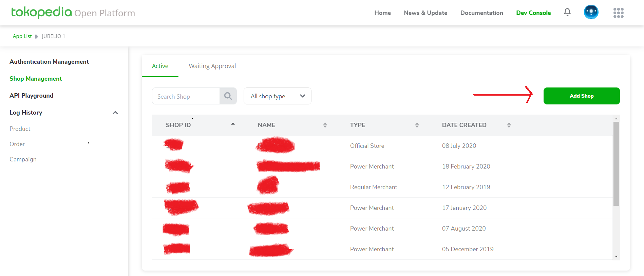Sort table by Shop ID
The width and height of the screenshot is (644, 276).
pos(233,124)
